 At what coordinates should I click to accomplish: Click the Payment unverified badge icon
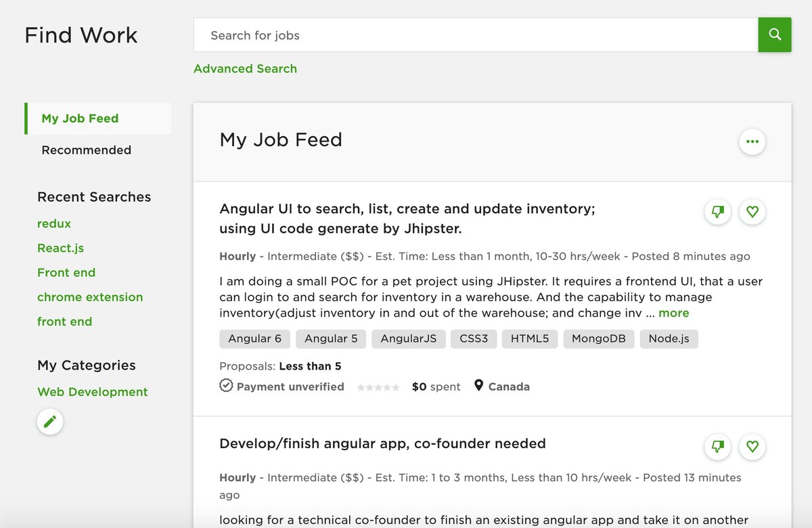tap(226, 386)
